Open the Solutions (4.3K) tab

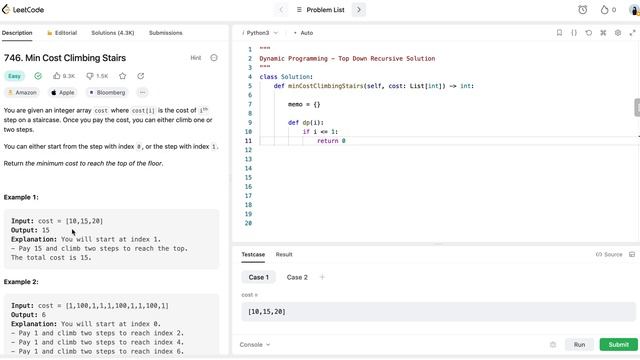pos(113,33)
